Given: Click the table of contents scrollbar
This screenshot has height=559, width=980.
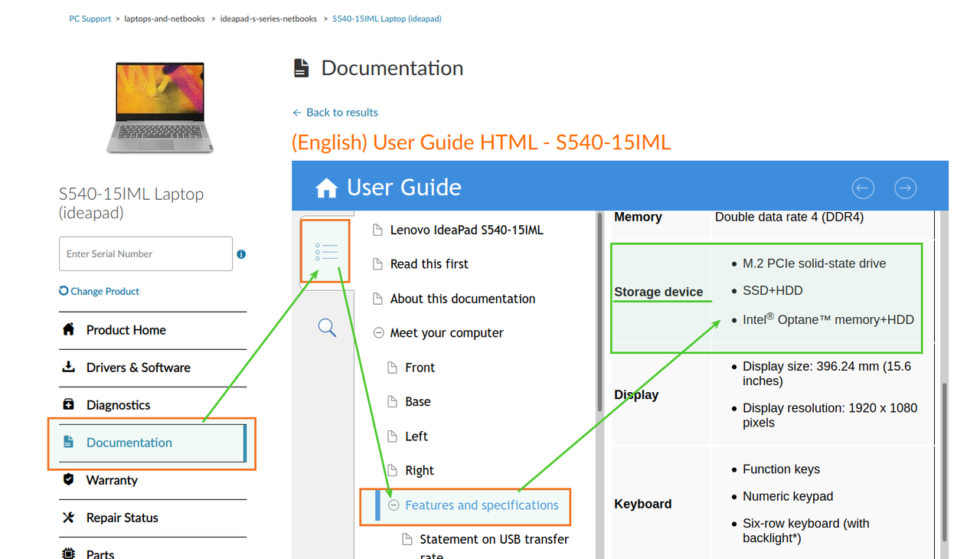Looking at the screenshot, I should pyautogui.click(x=599, y=310).
